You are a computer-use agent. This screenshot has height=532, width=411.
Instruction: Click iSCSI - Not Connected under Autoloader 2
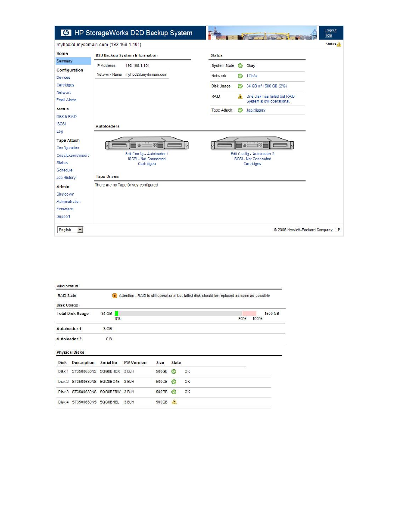pos(252,159)
